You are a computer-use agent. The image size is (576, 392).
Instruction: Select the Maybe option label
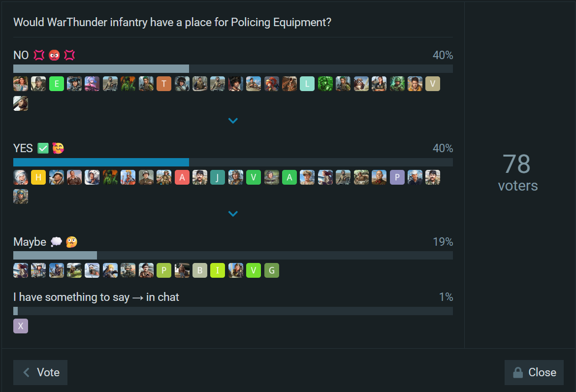30,242
